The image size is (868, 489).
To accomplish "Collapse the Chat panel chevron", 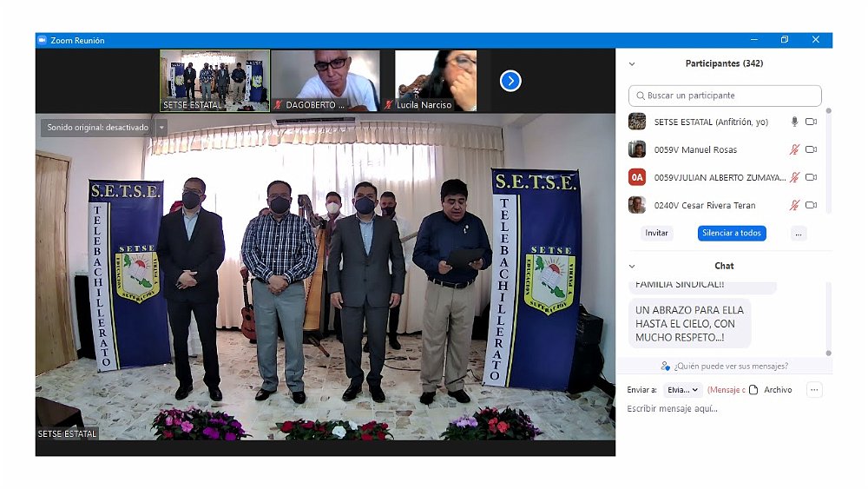I will pos(632,267).
